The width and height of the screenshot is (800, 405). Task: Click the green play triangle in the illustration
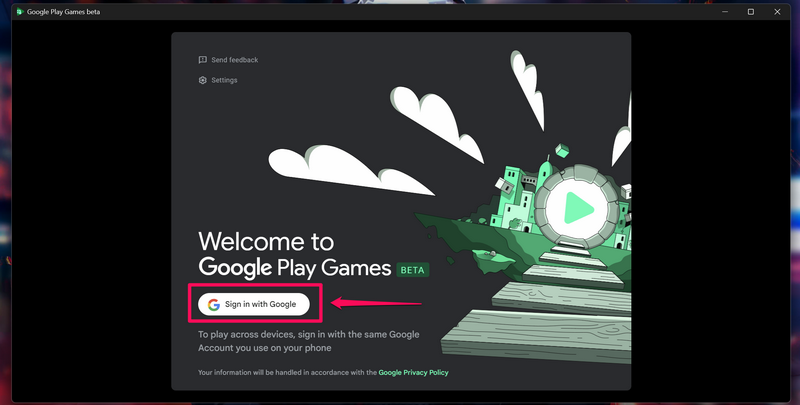[575, 207]
